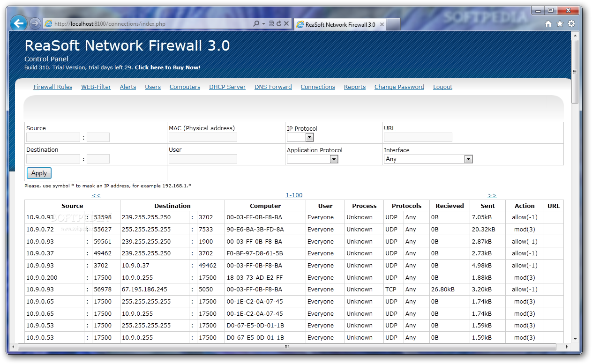Open address bar search dropdown arrow
The image size is (592, 364).
point(263,23)
